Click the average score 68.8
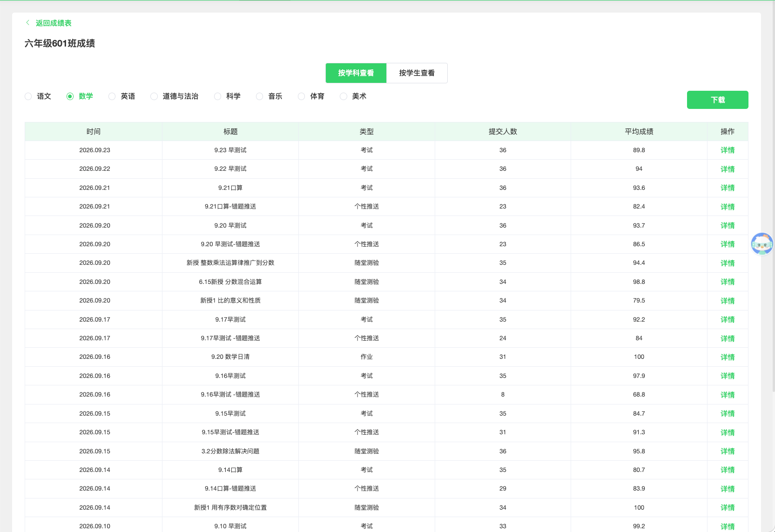This screenshot has height=532, width=775. coord(639,394)
